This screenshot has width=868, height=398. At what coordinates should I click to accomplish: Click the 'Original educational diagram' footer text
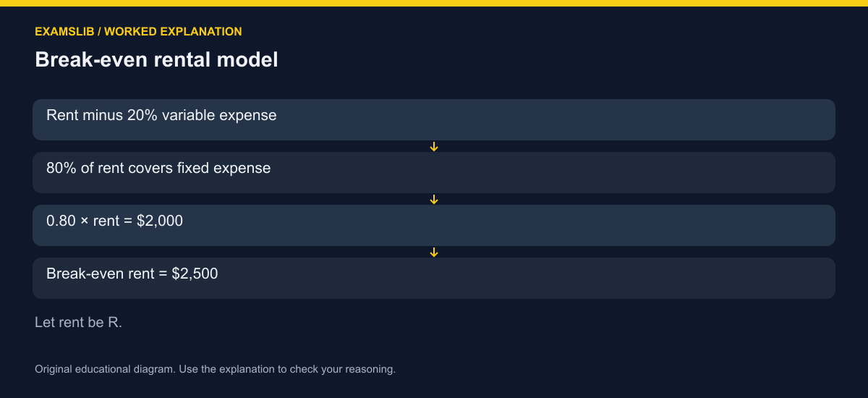(103, 369)
